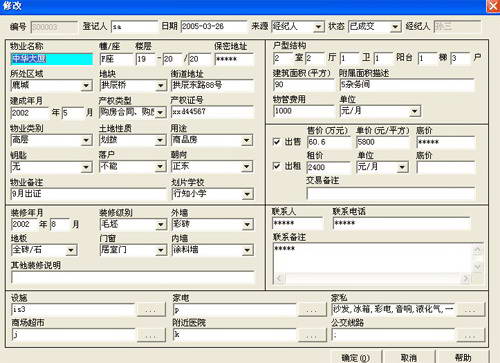Click the 街道地址 input field

pyautogui.click(x=212, y=85)
